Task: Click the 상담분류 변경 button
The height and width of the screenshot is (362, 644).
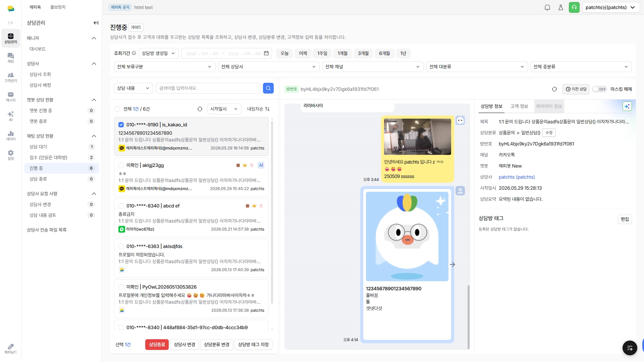Action: [x=217, y=345]
